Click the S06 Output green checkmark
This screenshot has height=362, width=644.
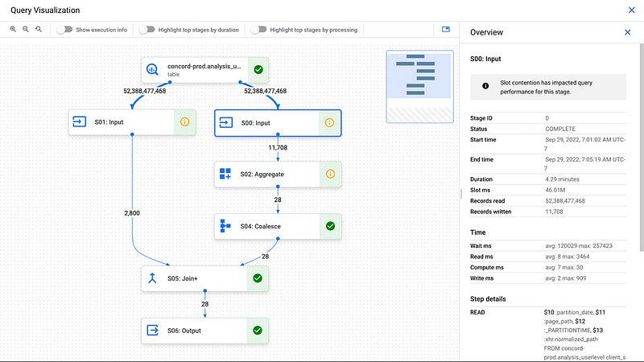258,331
